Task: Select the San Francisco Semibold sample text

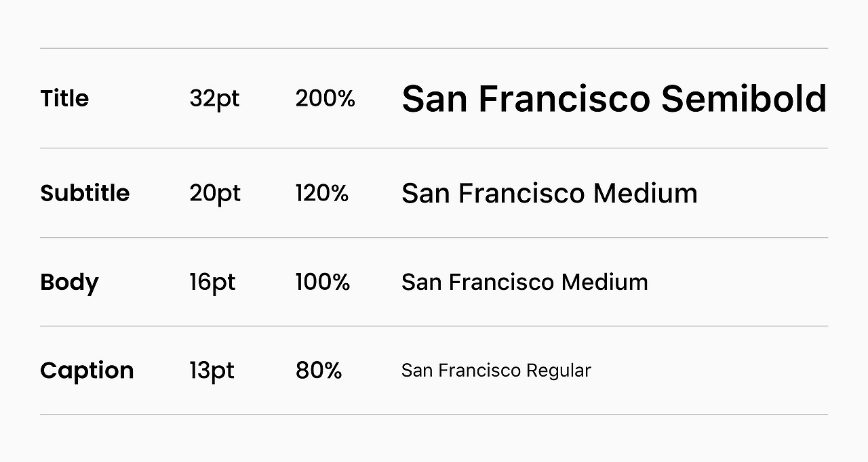Action: (614, 99)
